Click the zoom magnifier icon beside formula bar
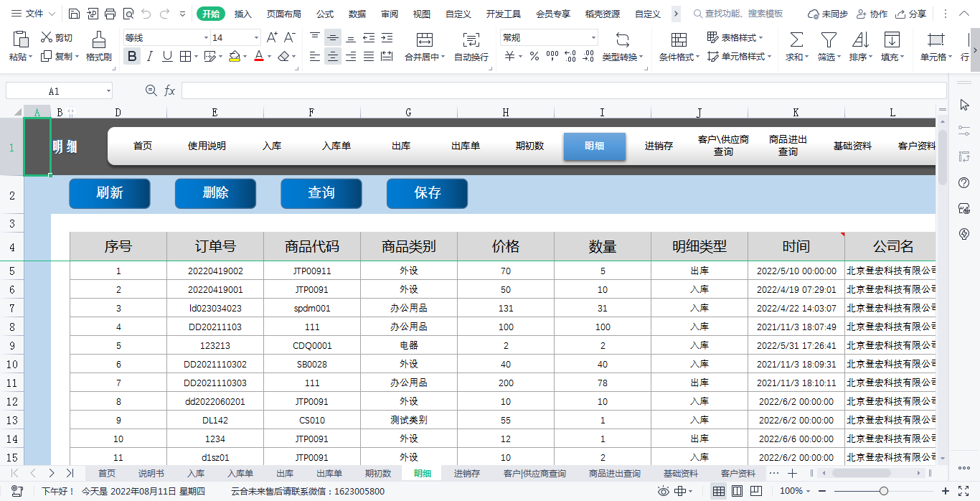Screen dimensions: 980x501 click(151, 90)
